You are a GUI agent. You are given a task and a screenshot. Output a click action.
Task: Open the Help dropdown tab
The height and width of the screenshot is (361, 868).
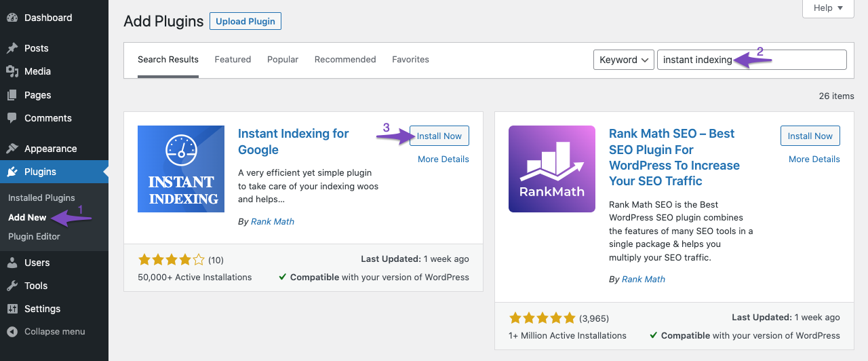point(828,8)
